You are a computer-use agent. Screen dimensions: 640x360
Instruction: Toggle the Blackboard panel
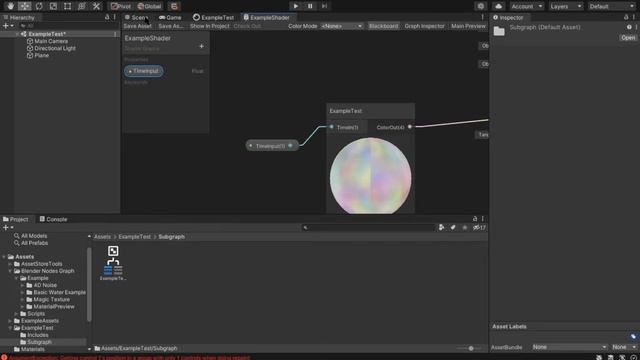pyautogui.click(x=383, y=26)
